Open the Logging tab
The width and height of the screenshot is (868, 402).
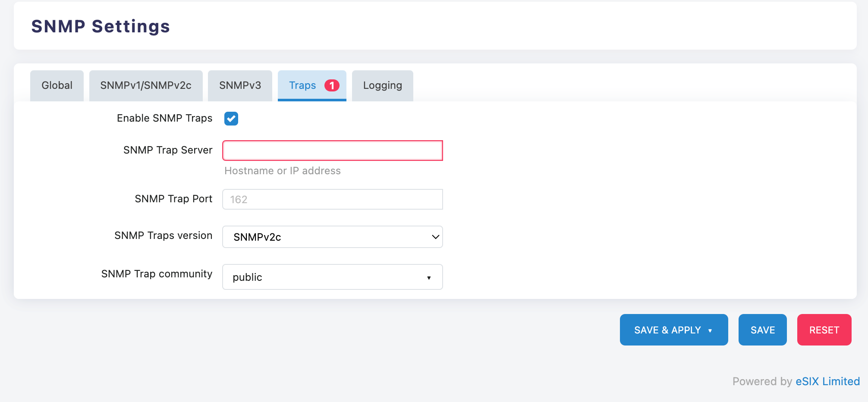coord(382,85)
